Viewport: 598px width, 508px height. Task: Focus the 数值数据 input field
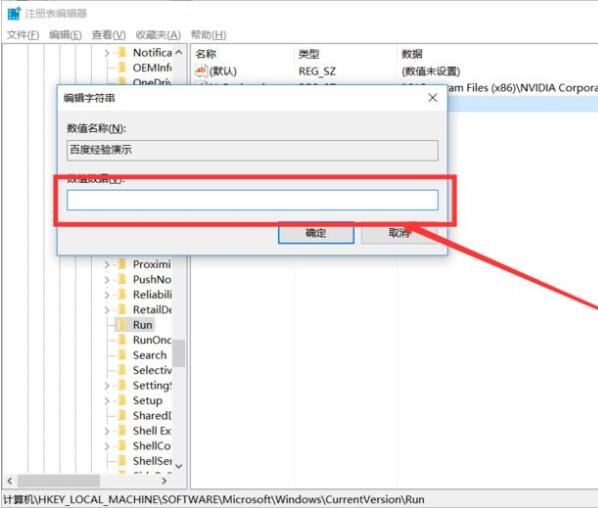[252, 200]
